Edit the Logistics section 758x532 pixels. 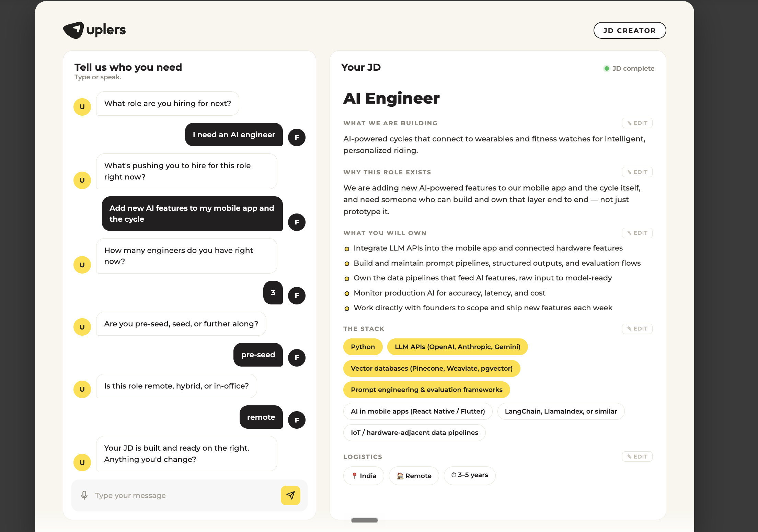click(637, 456)
